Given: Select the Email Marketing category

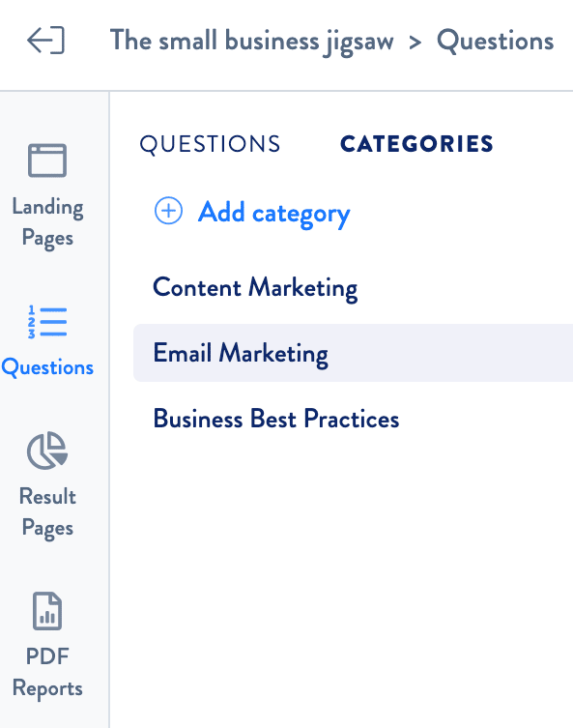Looking at the screenshot, I should [241, 353].
